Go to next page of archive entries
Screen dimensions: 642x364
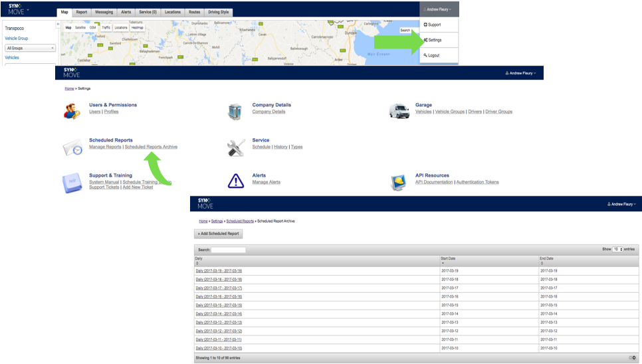(634, 358)
